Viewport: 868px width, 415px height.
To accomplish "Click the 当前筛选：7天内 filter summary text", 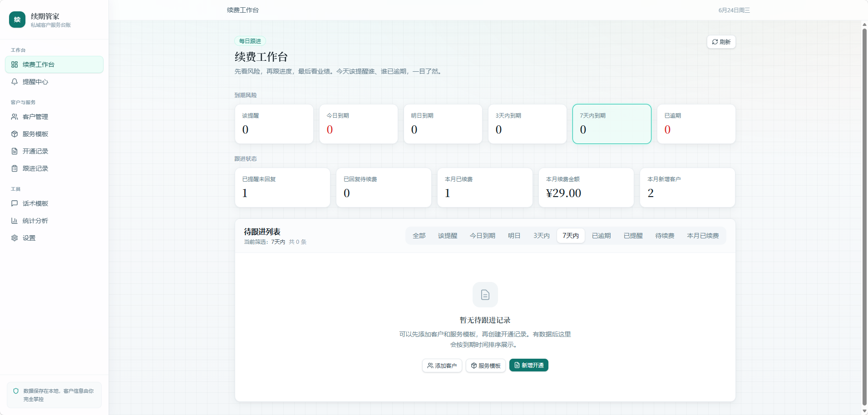I will click(265, 242).
